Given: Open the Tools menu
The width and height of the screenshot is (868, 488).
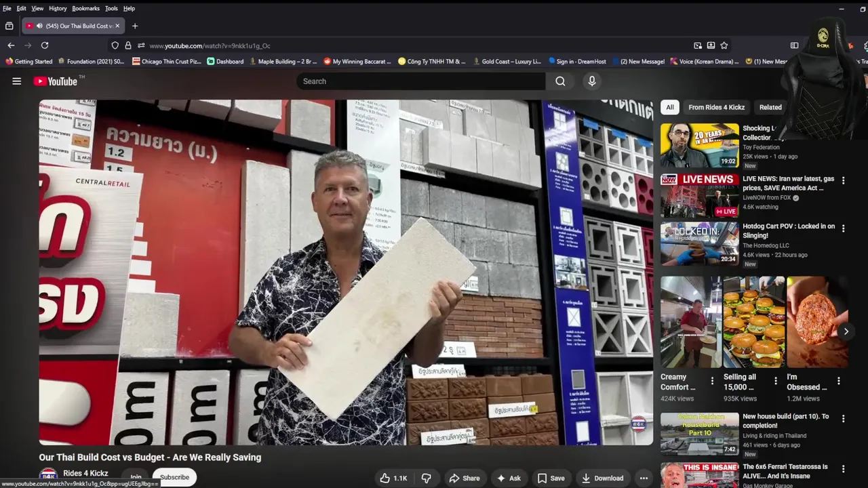Looking at the screenshot, I should pos(111,8).
